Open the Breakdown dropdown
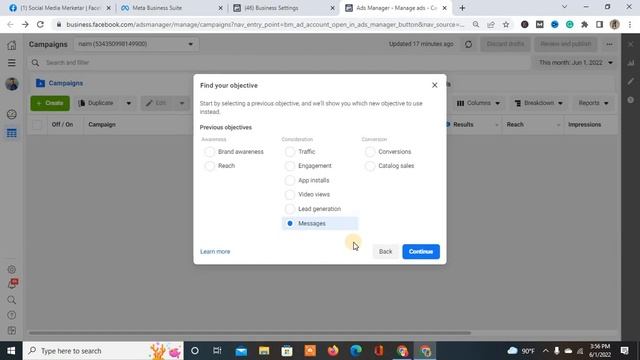This screenshot has width=640, height=360. (x=539, y=103)
